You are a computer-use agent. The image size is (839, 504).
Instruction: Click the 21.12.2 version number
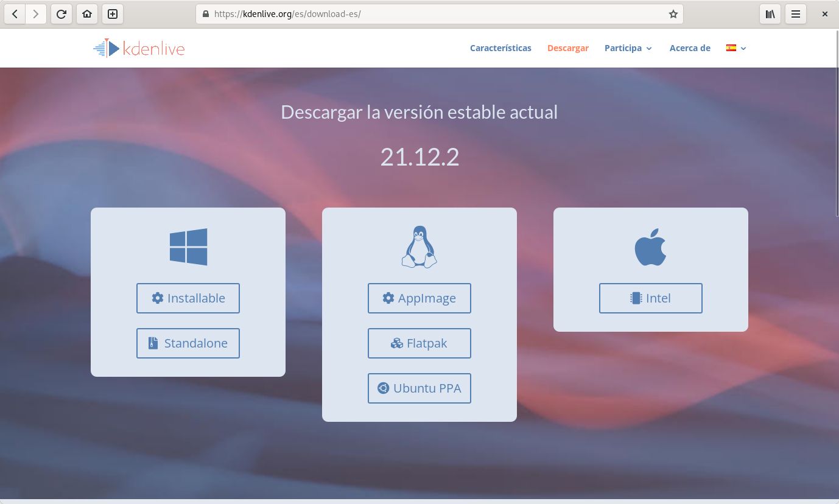(x=419, y=157)
